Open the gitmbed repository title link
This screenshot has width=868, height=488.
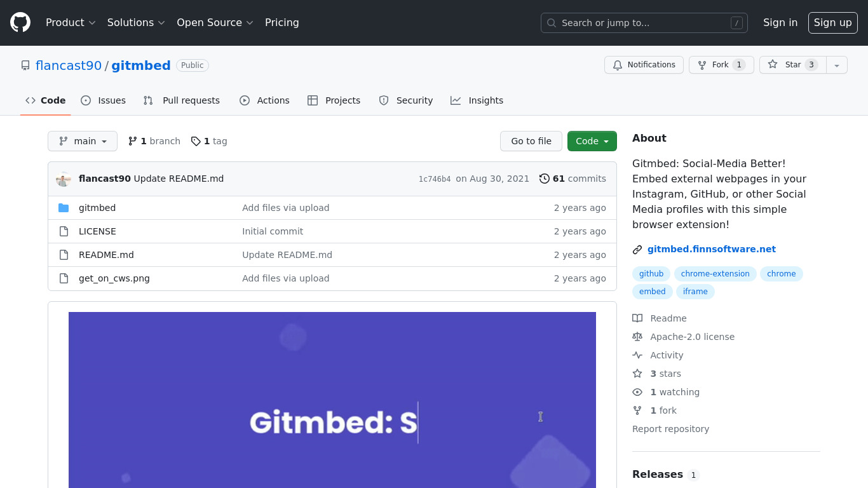click(141, 65)
